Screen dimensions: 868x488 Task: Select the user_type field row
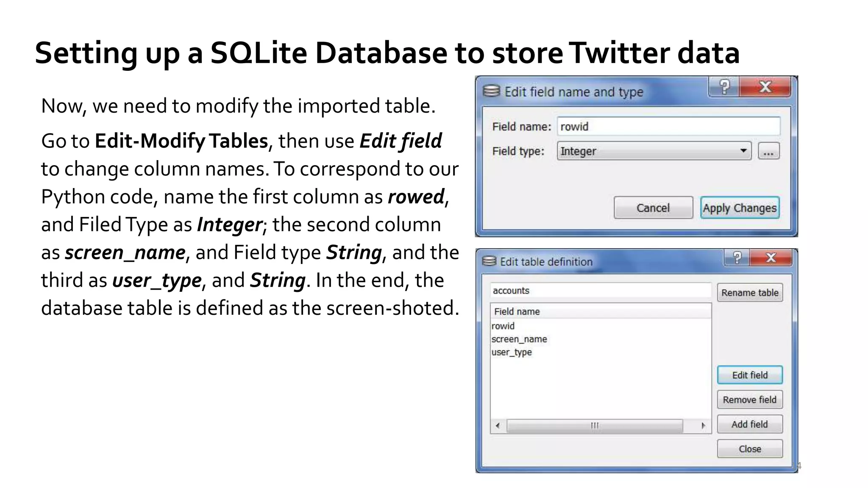pyautogui.click(x=601, y=352)
